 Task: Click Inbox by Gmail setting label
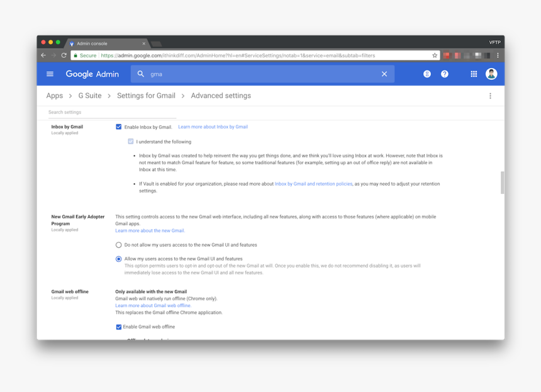point(67,126)
